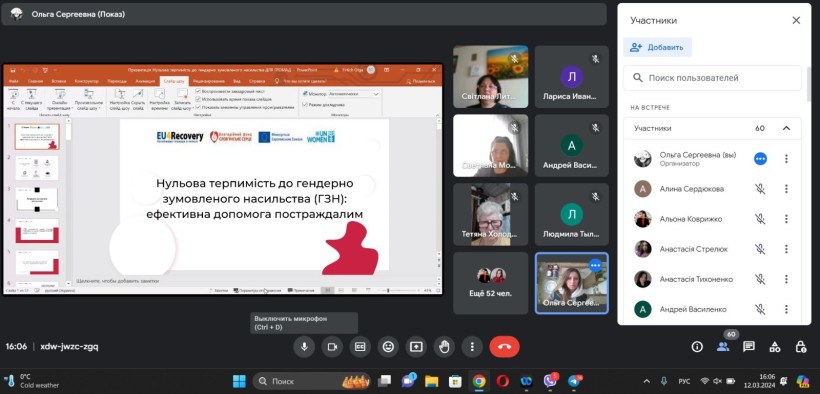The width and height of the screenshot is (820, 394).
Task: Hang up with the red end-call button
Action: coord(505,347)
